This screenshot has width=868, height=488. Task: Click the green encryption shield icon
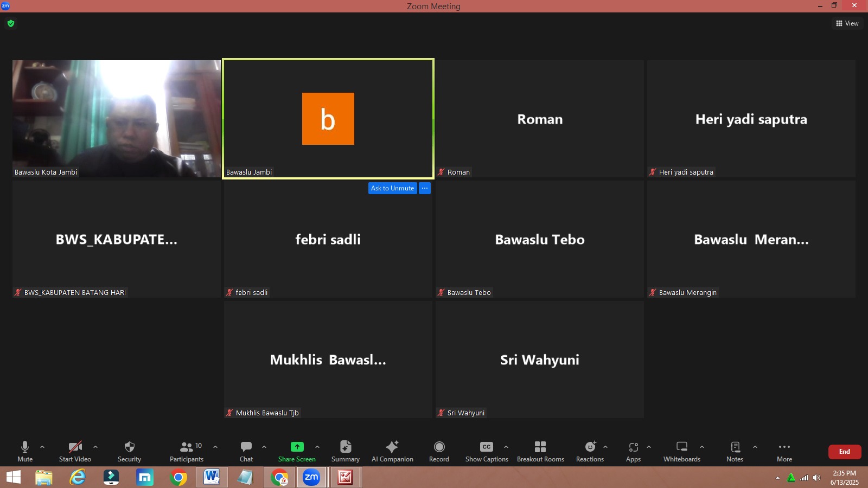11,23
